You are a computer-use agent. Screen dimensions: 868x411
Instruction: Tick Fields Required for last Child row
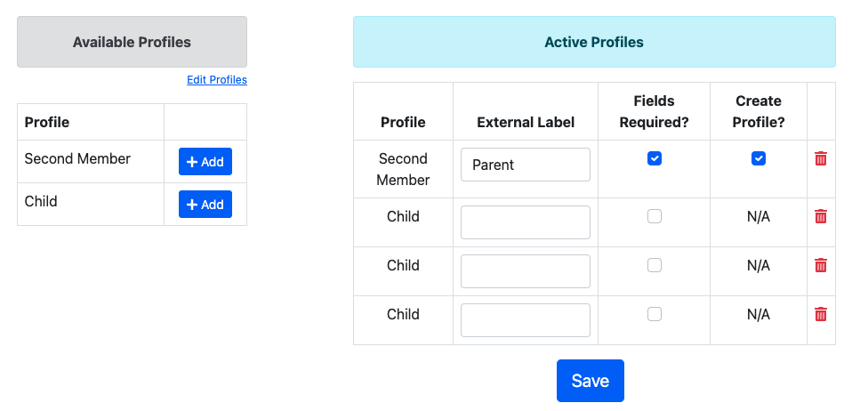(655, 314)
